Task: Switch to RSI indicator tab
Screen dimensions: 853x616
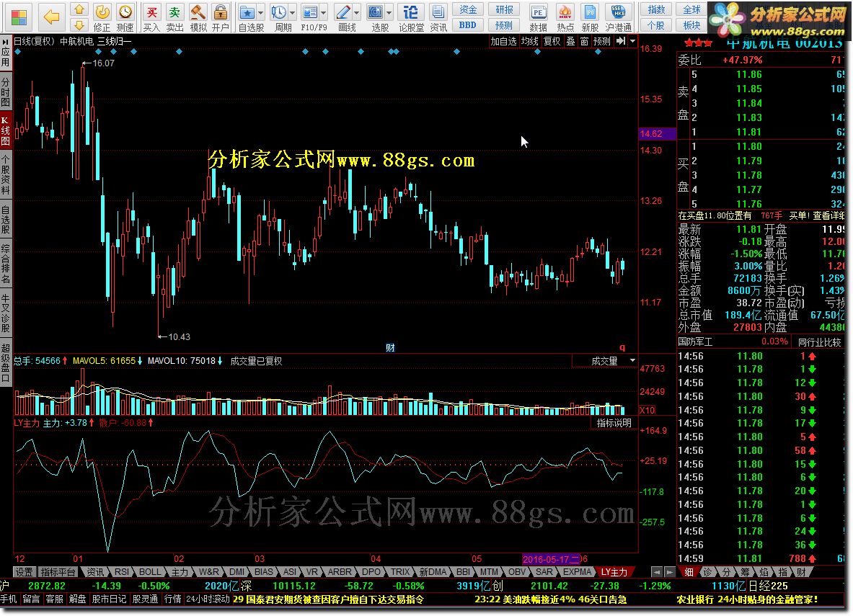Action: (122, 572)
